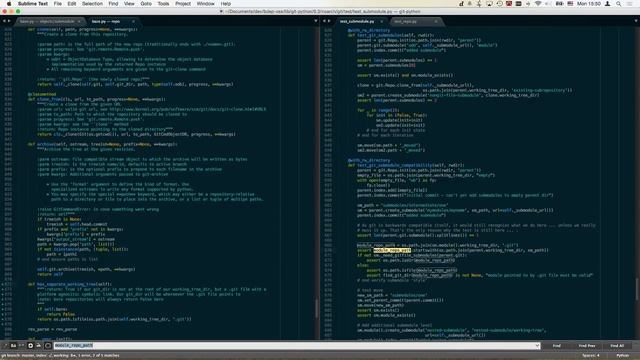Close the base.py objects/submodule tab
The image size is (640, 360).
tap(79, 21)
